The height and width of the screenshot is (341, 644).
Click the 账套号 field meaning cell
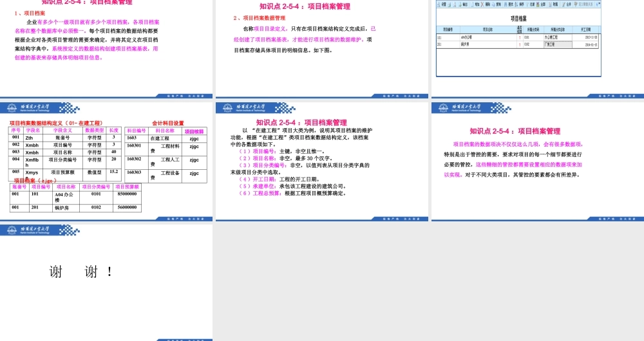(x=63, y=138)
